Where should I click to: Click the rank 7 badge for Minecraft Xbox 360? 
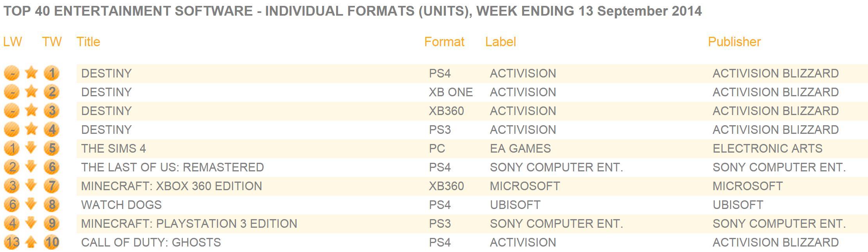coord(52,186)
